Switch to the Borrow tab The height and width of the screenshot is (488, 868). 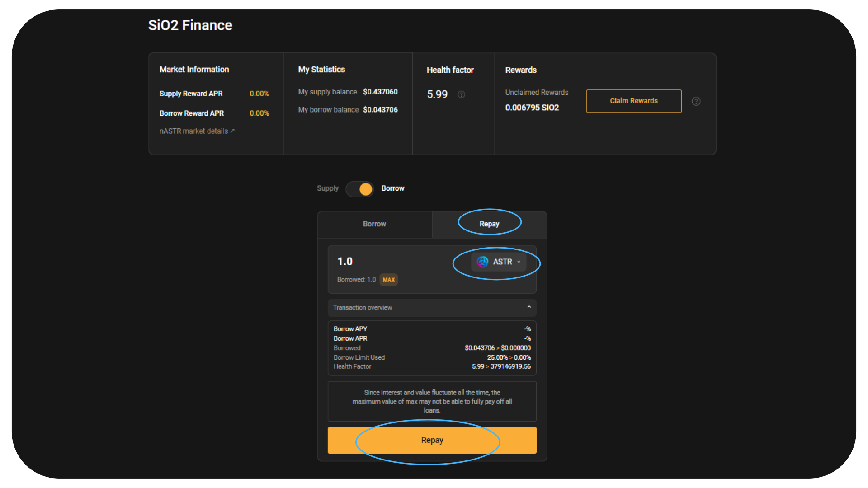tap(374, 224)
